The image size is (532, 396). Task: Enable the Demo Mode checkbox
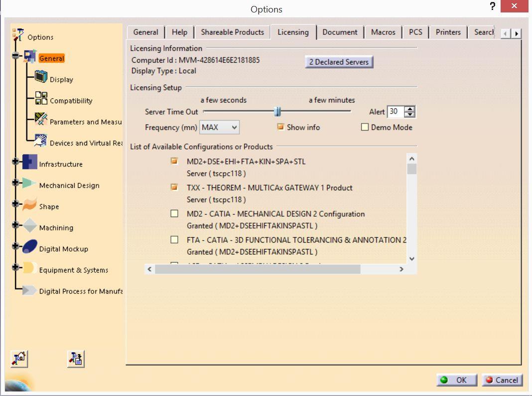[x=365, y=127]
